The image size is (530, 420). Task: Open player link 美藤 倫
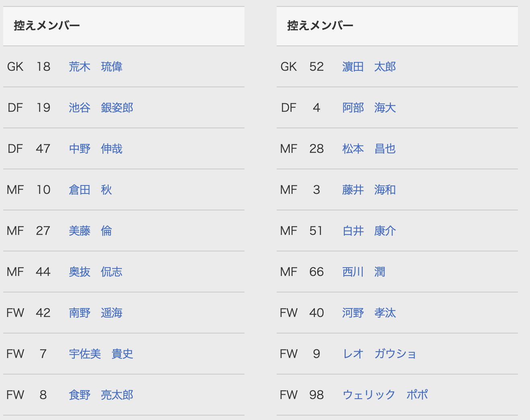pyautogui.click(x=90, y=231)
